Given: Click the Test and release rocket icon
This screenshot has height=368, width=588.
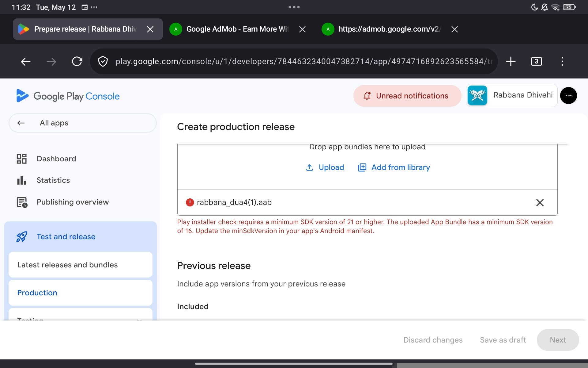Looking at the screenshot, I should tap(21, 236).
